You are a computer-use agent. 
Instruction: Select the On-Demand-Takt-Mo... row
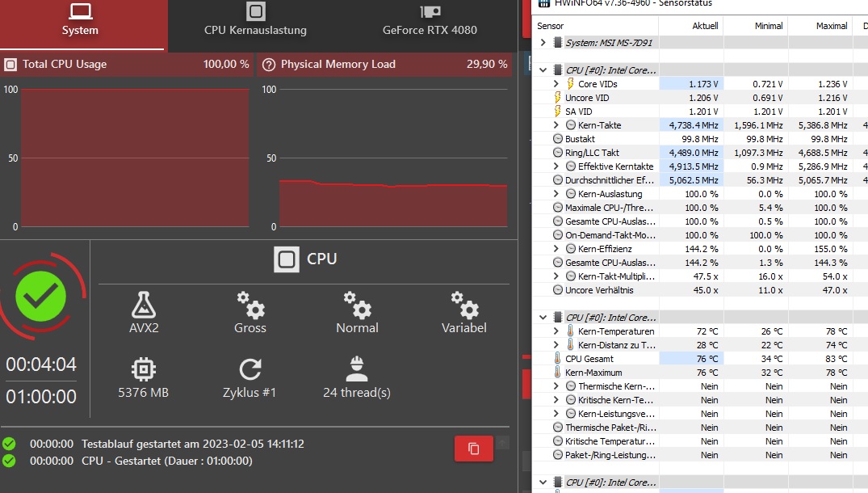(700, 235)
